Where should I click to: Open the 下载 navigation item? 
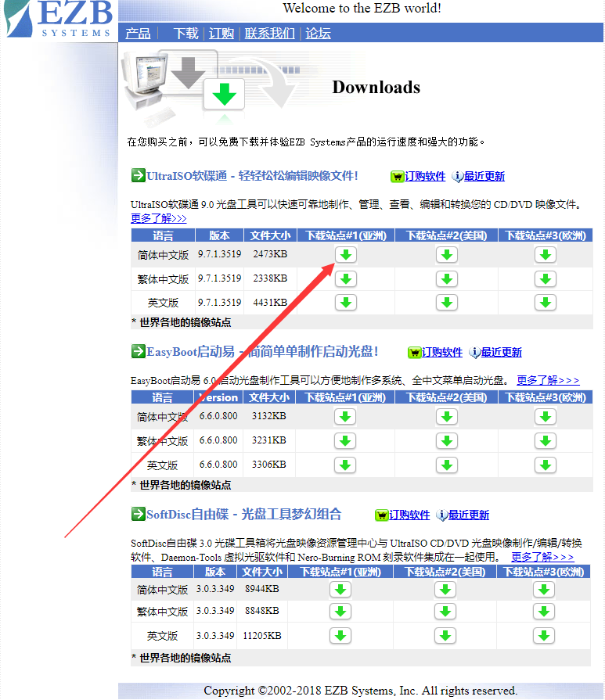(x=186, y=34)
